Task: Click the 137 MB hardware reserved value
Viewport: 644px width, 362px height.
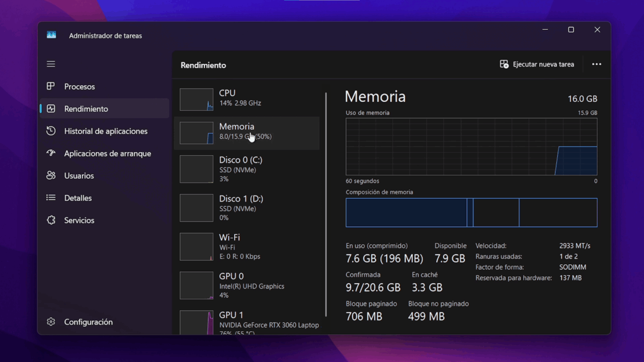Action: pyautogui.click(x=570, y=278)
